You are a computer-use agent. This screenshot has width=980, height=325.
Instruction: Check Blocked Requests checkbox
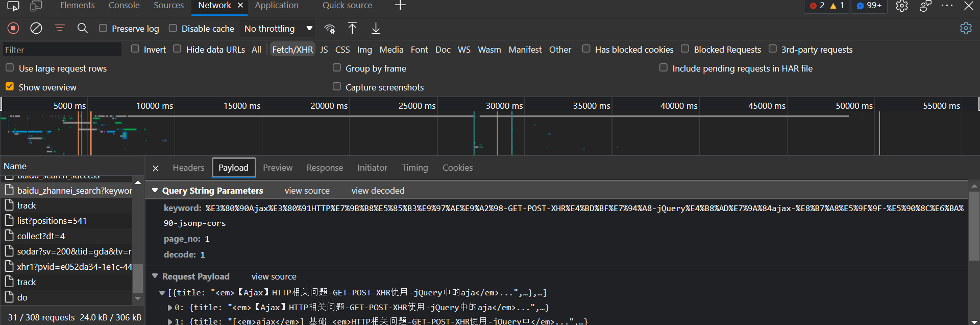pos(685,49)
